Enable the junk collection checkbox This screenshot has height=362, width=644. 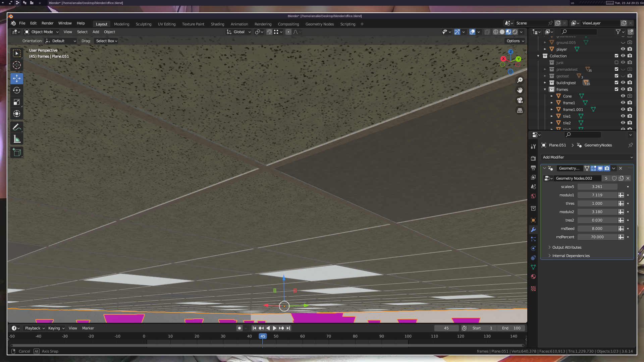[616, 62]
